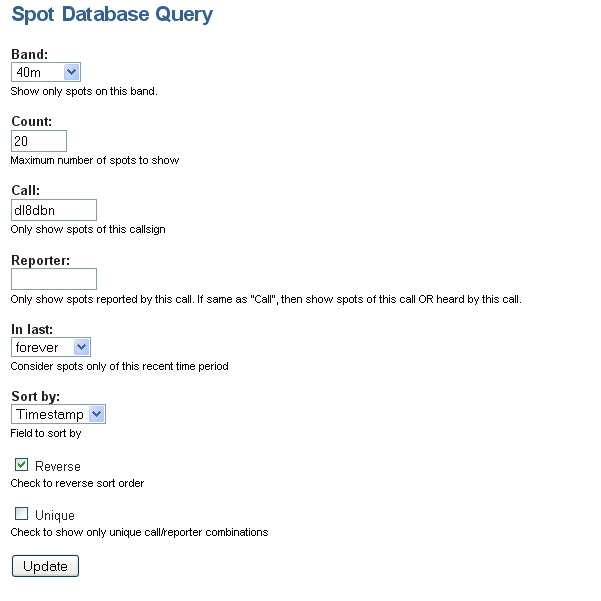The width and height of the screenshot is (601, 601).
Task: Focus the empty Reporter text field
Action: (54, 279)
